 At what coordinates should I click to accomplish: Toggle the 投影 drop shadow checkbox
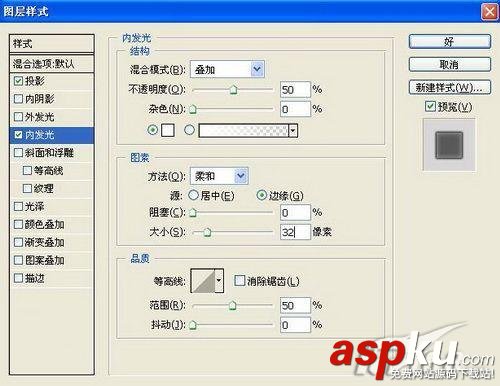click(18, 81)
